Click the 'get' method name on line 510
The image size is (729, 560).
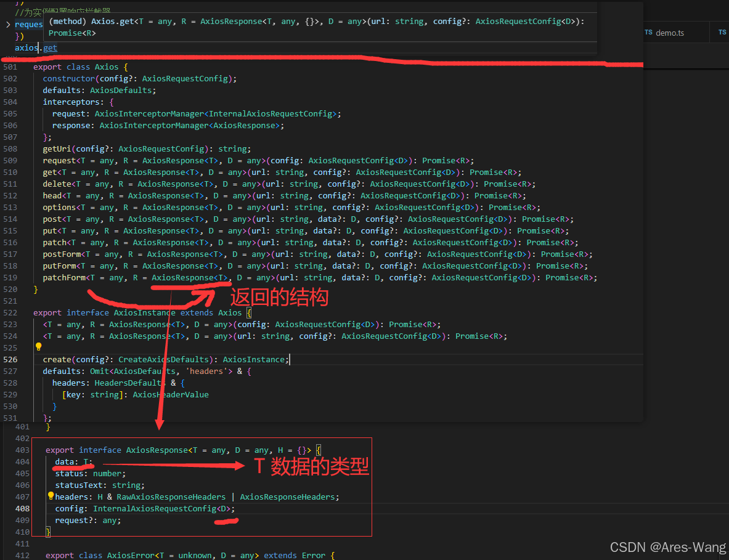(50, 172)
